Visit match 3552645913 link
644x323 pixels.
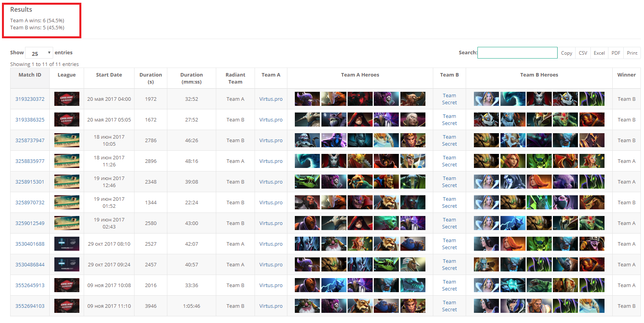pyautogui.click(x=30, y=285)
